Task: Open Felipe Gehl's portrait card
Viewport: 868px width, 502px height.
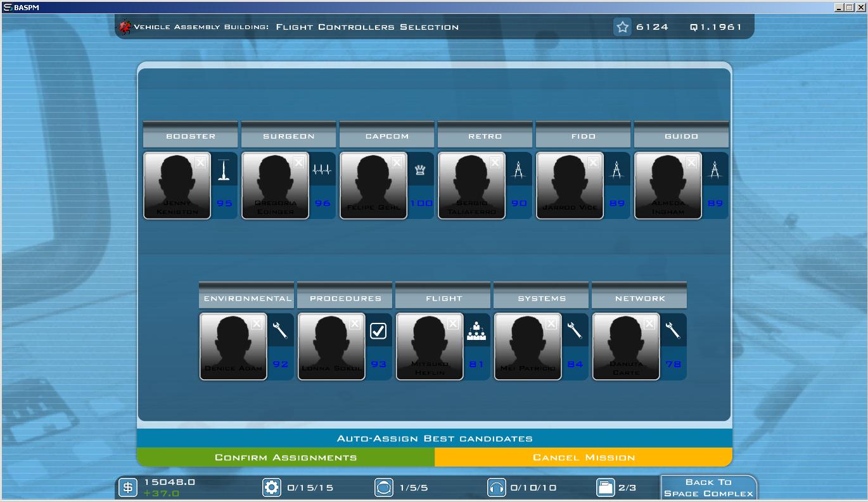Action: (373, 185)
